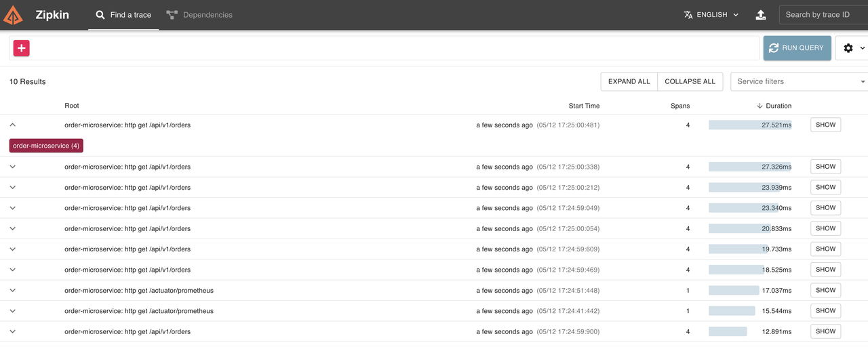Show the trace lasting 27.521ms
This screenshot has height=351, width=868.
825,125
